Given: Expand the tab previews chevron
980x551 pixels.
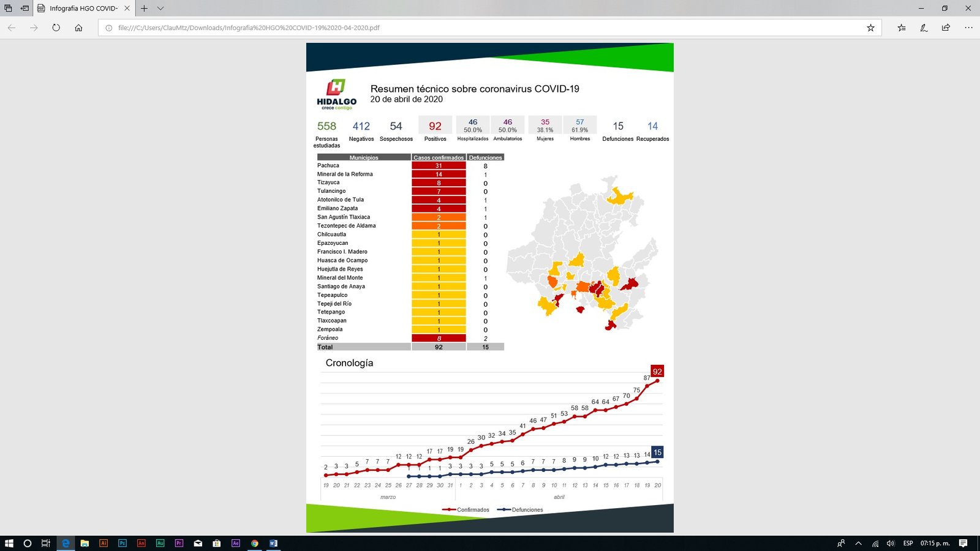Looking at the screenshot, I should (160, 9).
